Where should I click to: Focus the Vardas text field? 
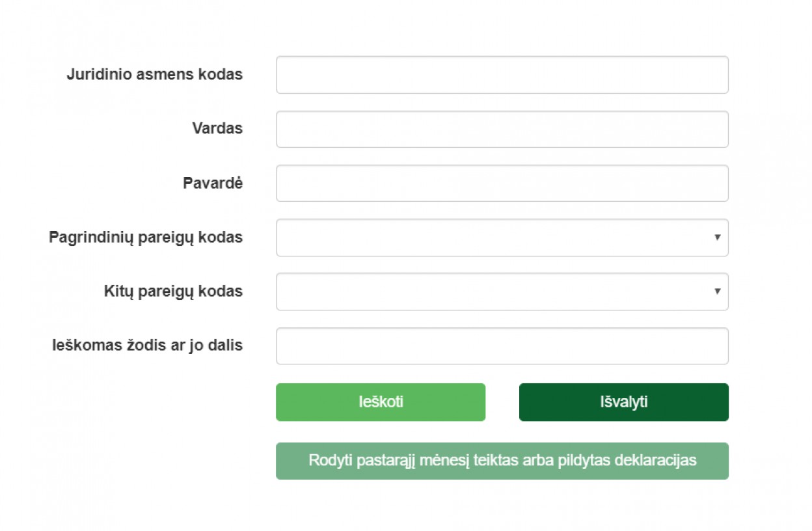(502, 129)
